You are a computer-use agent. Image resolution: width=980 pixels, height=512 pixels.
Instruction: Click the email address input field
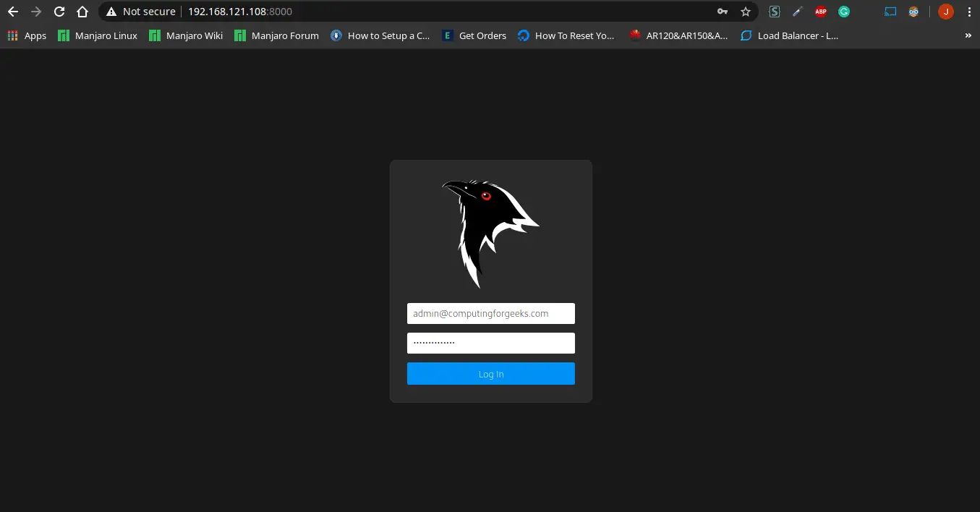[490, 313]
